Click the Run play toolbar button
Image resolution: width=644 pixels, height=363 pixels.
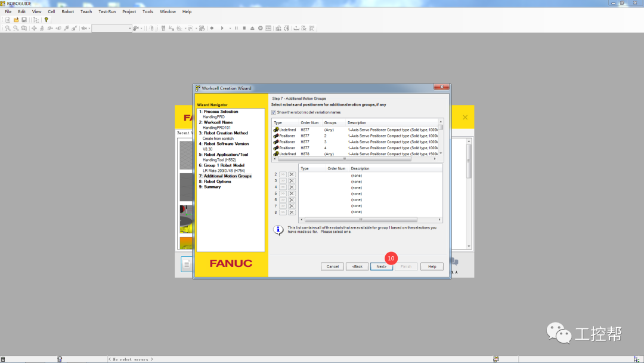222,29
